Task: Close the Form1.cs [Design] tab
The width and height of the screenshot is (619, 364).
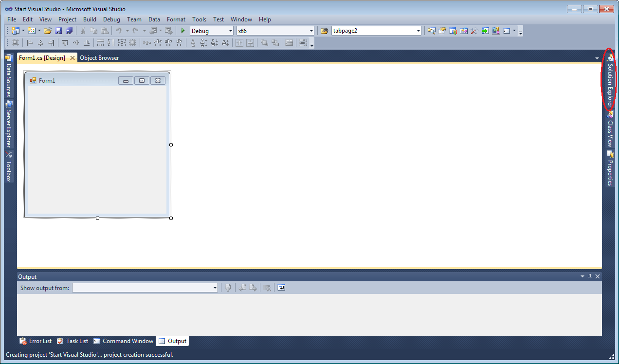Action: coord(73,58)
